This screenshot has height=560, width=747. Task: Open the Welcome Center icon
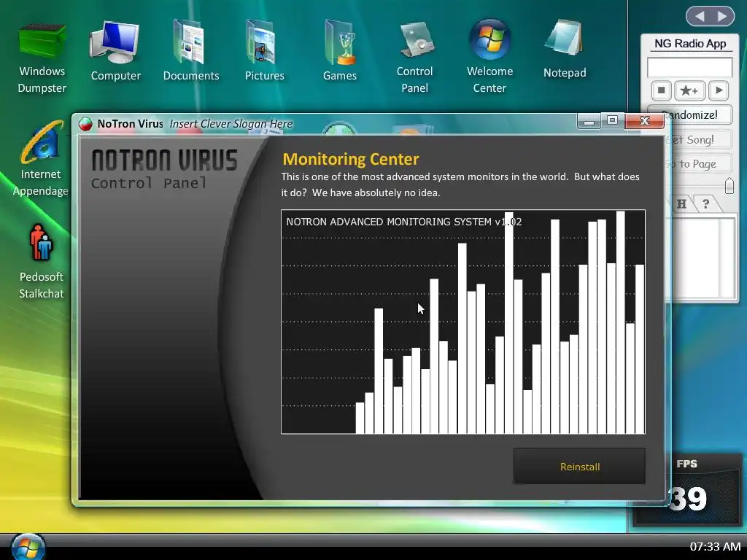[489, 57]
